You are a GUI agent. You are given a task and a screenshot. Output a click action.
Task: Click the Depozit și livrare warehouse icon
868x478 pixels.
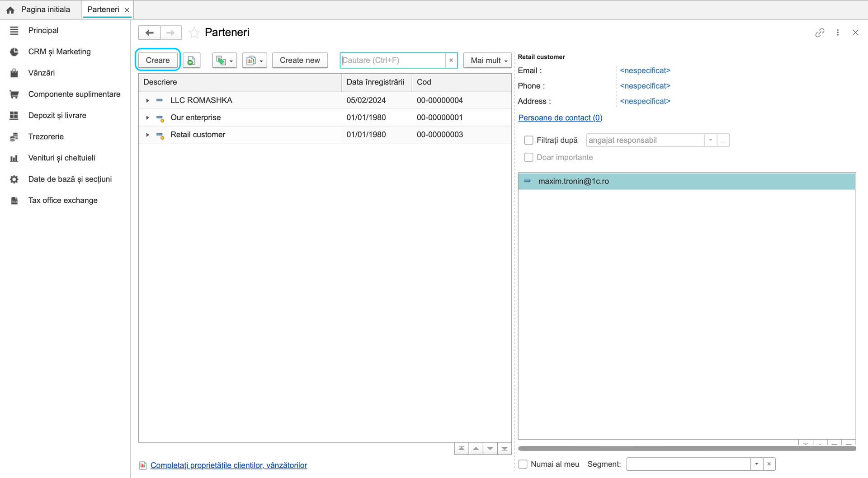pyautogui.click(x=14, y=115)
